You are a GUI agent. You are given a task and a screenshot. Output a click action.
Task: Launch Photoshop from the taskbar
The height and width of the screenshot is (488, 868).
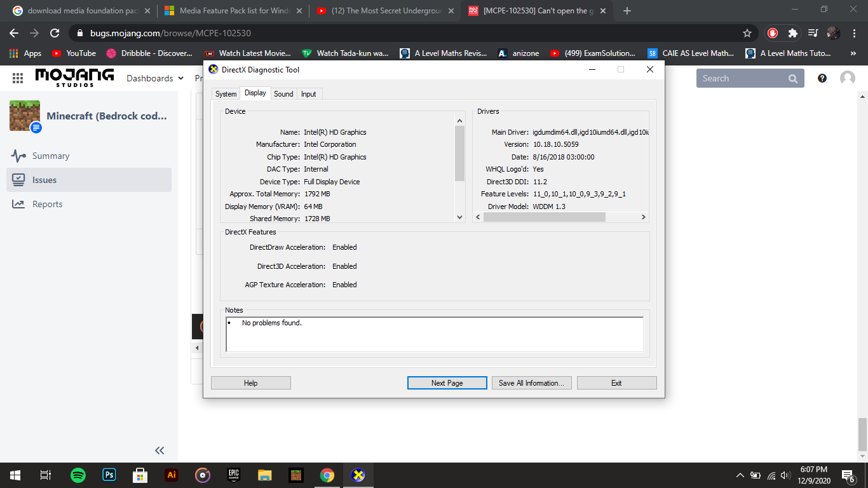(x=109, y=475)
